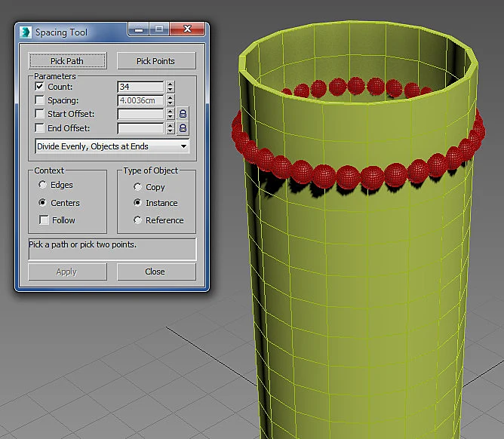Increase the Start Offset spinner
This screenshot has height=439, width=504.
click(171, 111)
